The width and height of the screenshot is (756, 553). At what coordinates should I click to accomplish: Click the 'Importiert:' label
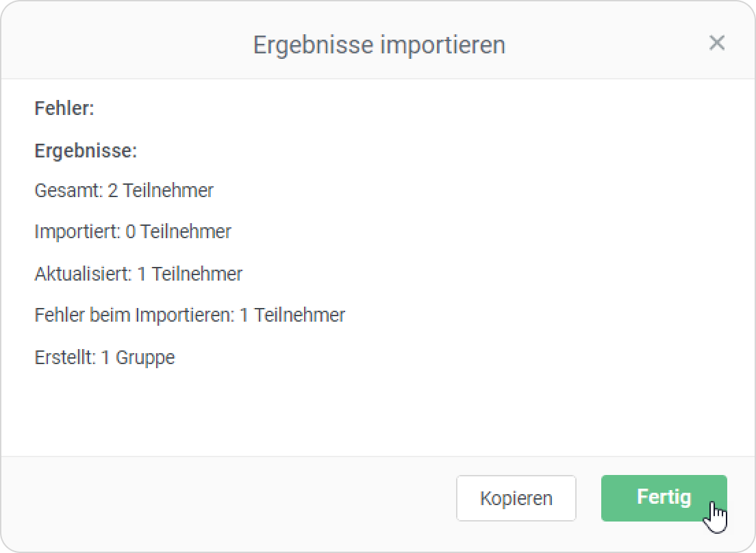pyautogui.click(x=77, y=232)
